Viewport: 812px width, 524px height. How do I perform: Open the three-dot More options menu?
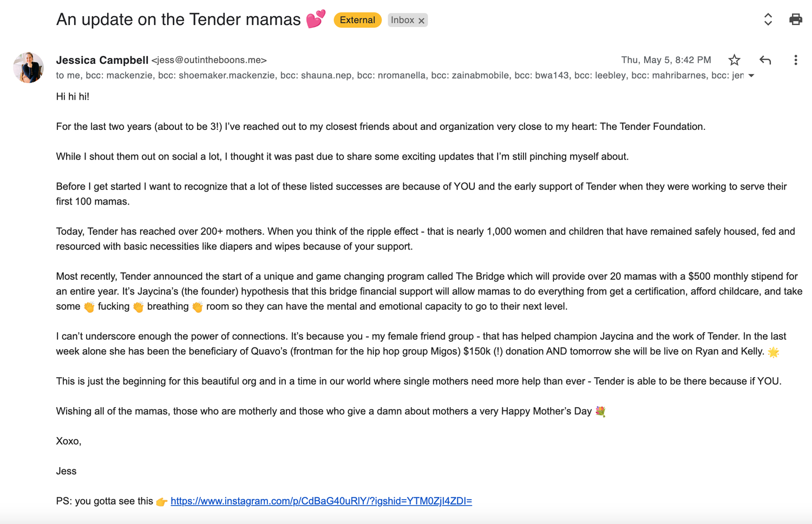[x=795, y=60]
